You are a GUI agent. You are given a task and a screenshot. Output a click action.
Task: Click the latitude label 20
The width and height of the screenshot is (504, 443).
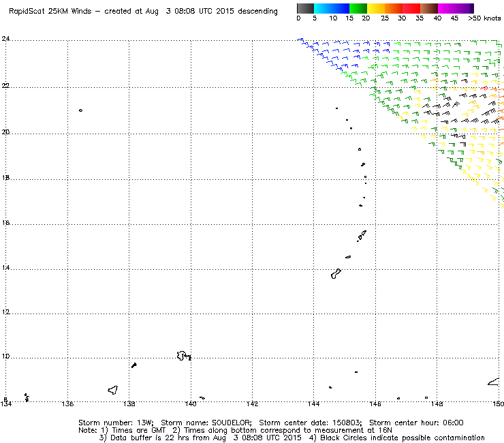[5, 132]
